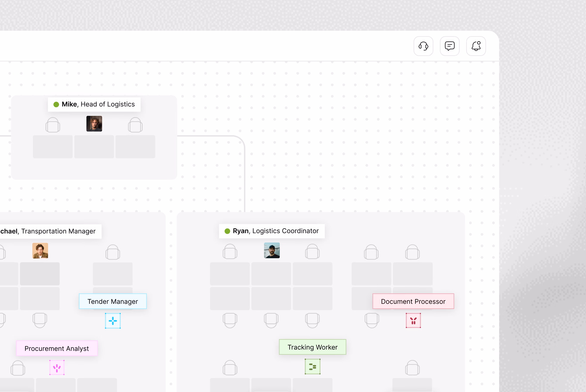Select Mike, Head of Logistics label
This screenshot has width=586, height=392.
tap(94, 104)
